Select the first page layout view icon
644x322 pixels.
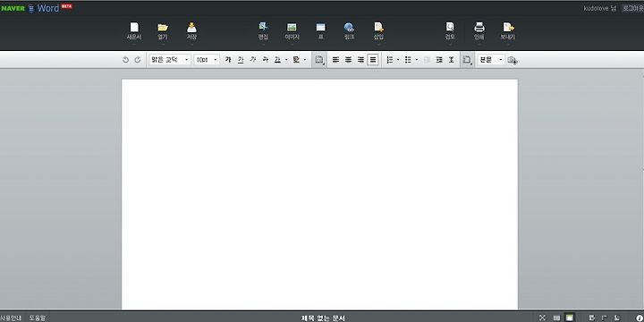556,318
